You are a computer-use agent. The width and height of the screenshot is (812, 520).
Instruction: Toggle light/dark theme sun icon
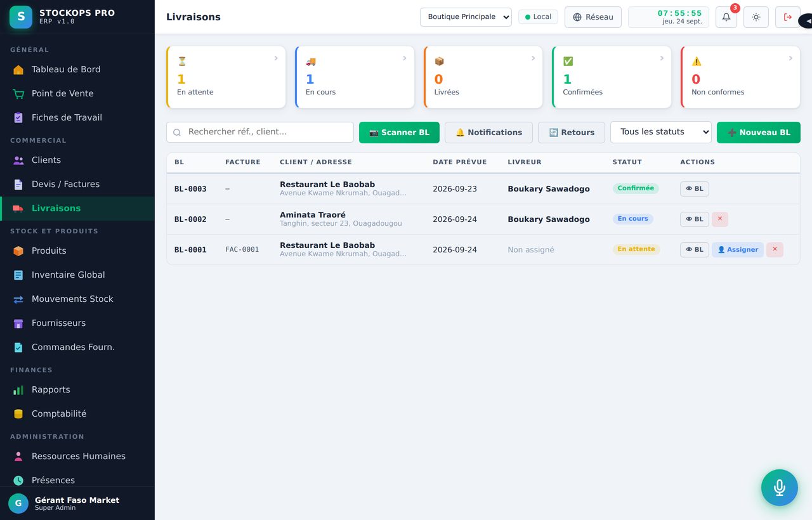756,17
